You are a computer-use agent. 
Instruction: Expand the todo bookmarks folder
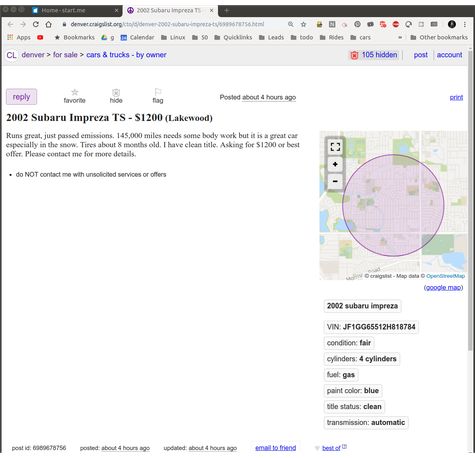302,37
